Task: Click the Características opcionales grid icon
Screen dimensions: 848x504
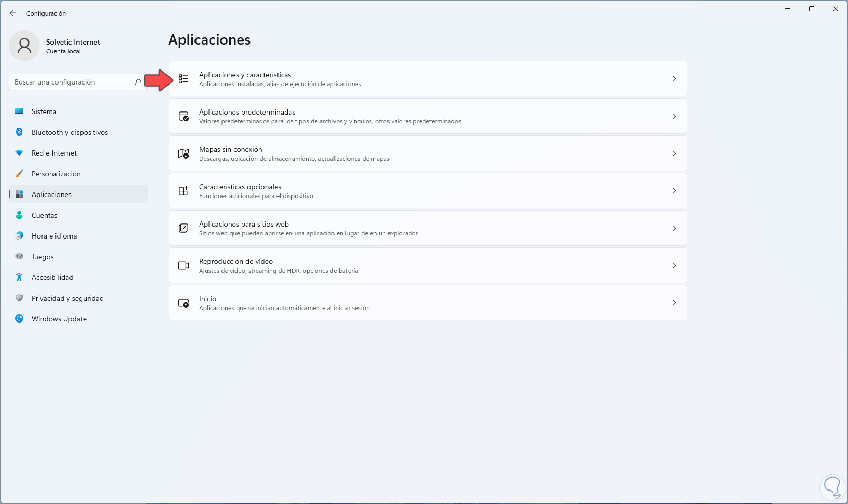Action: [184, 191]
